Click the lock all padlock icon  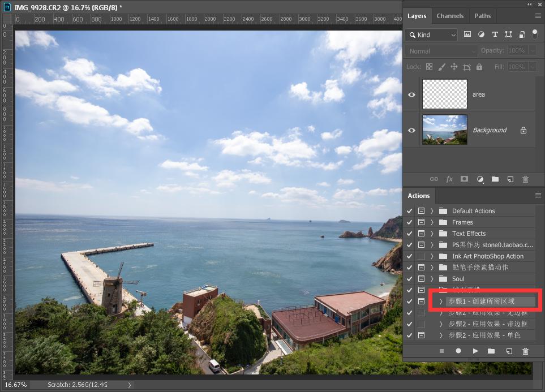click(x=479, y=67)
